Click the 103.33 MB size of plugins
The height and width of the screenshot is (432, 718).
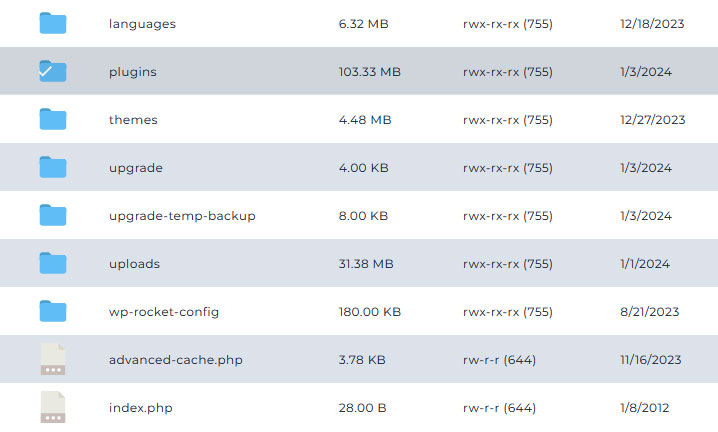pyautogui.click(x=370, y=72)
